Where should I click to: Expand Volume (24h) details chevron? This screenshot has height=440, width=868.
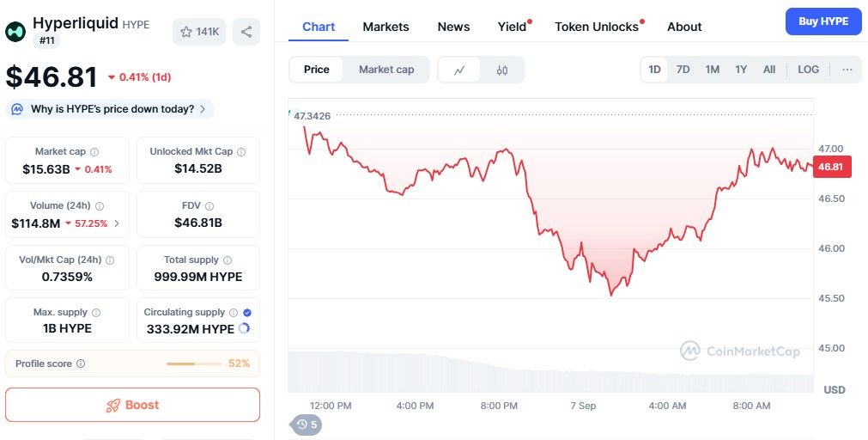point(117,224)
